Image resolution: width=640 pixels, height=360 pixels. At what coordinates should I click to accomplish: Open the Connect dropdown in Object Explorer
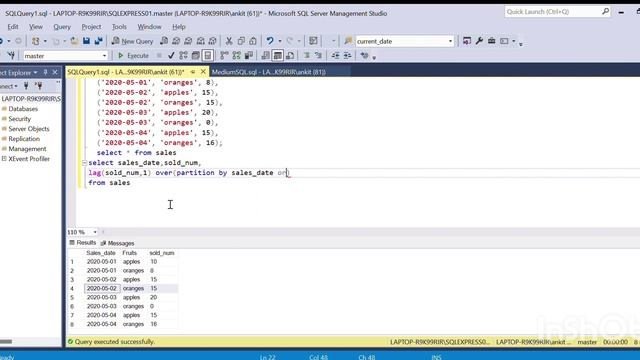(9, 86)
